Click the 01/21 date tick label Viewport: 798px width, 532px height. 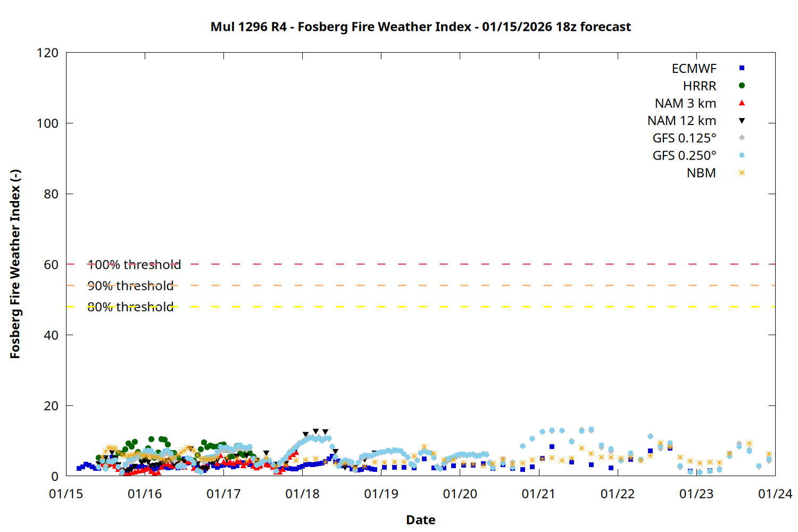coord(538,494)
